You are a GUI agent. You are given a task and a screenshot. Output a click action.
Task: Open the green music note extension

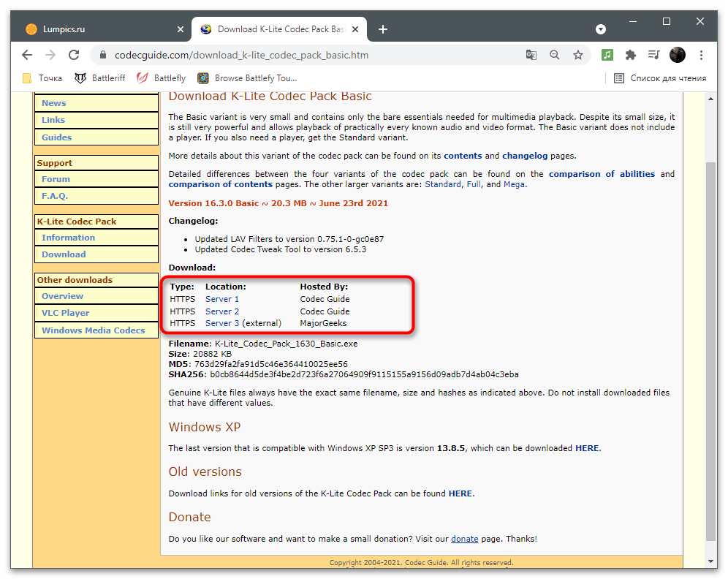(x=607, y=55)
